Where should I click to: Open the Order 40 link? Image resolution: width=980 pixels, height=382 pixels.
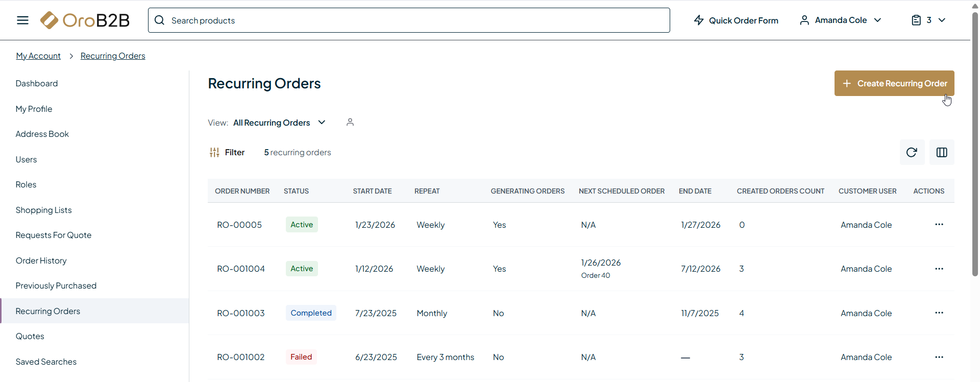point(595,275)
